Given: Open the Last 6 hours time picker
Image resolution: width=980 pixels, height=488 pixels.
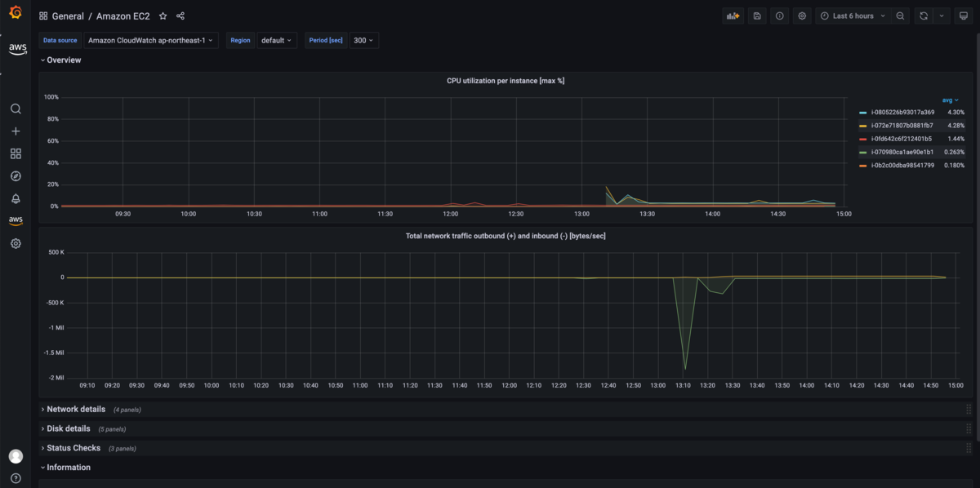Looking at the screenshot, I should point(853,16).
